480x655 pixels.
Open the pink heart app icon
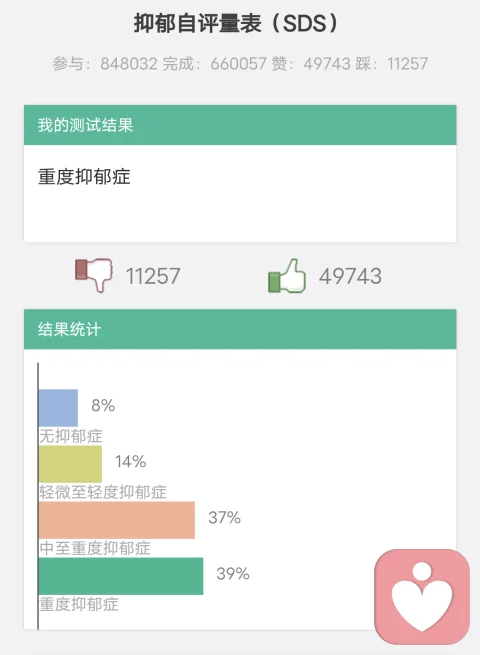(422, 597)
